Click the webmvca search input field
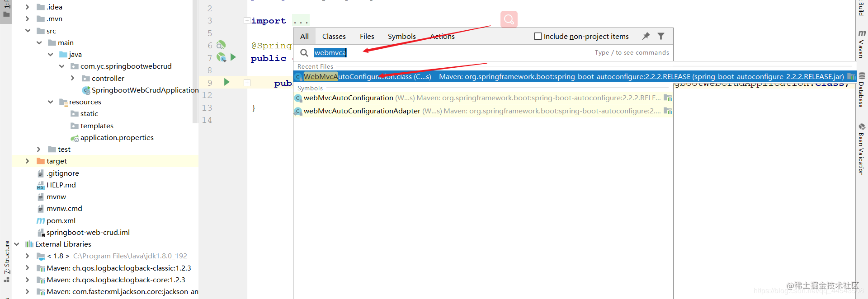 point(452,53)
